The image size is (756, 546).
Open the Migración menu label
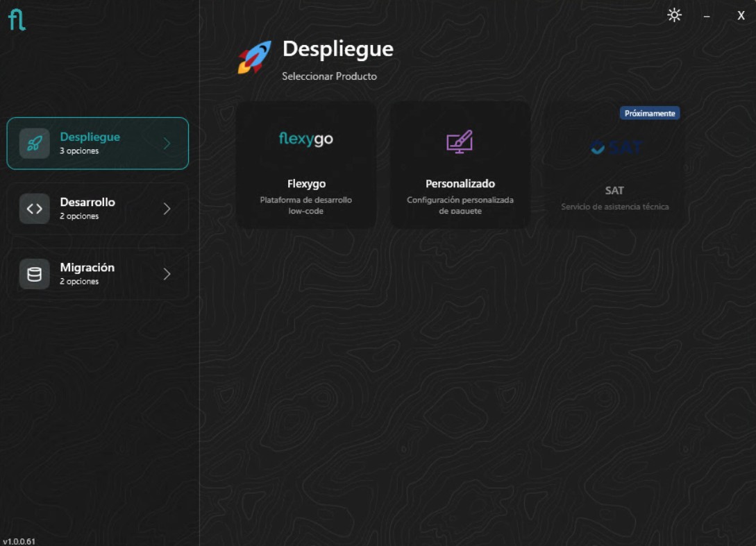point(87,268)
